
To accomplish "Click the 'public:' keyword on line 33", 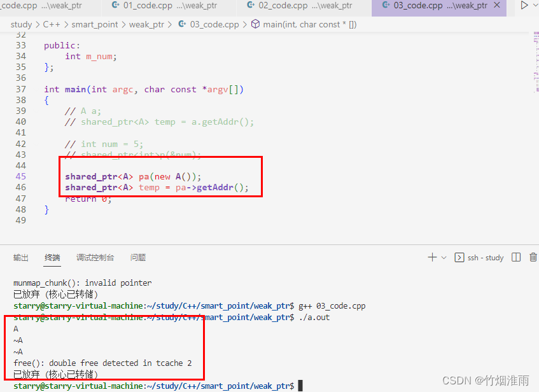I will (x=62, y=45).
